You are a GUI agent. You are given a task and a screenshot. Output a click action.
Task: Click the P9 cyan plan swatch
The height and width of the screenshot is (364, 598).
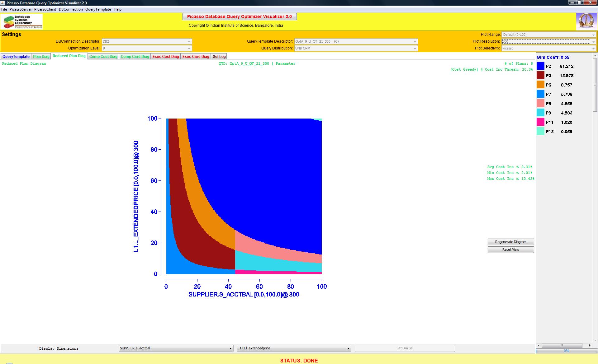click(540, 113)
